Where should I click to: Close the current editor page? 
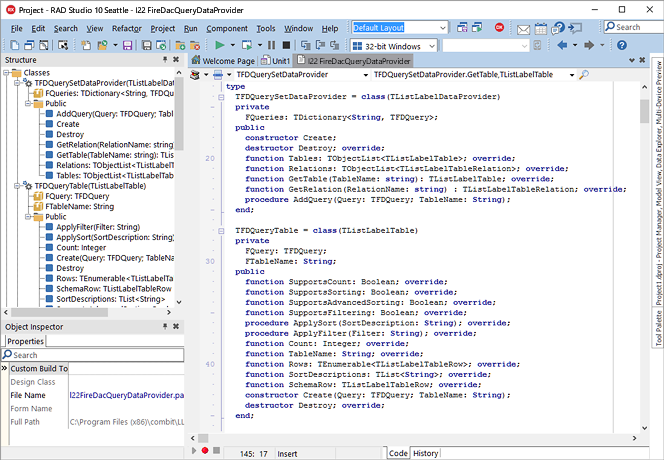(x=642, y=60)
